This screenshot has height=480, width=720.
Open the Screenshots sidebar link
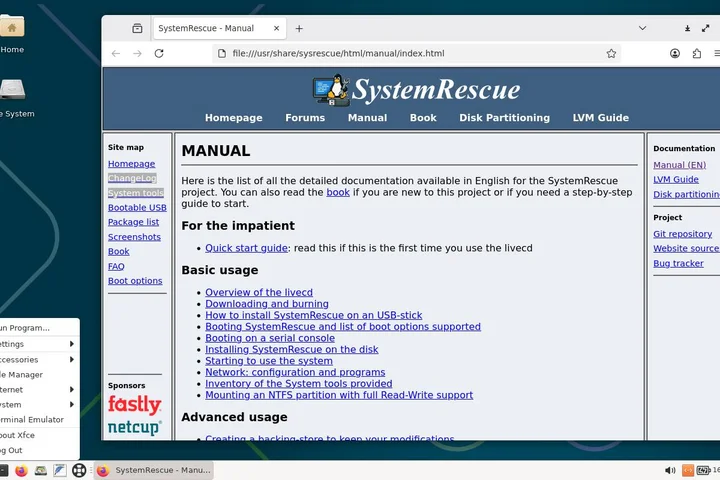click(134, 237)
